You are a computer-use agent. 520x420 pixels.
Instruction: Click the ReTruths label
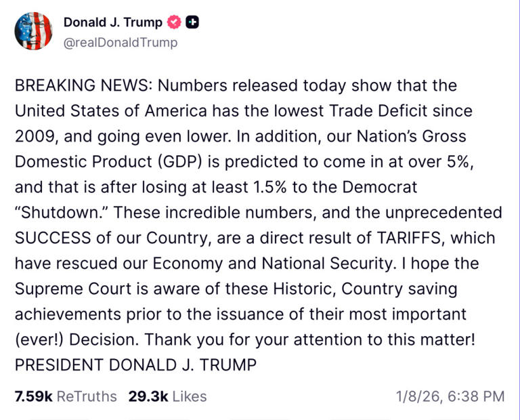tap(87, 396)
